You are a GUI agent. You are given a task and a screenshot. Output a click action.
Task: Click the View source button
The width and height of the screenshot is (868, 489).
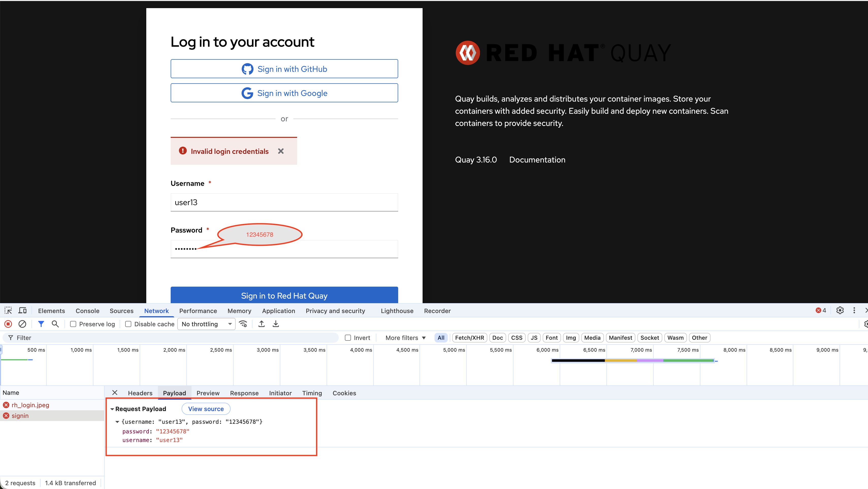pos(205,409)
